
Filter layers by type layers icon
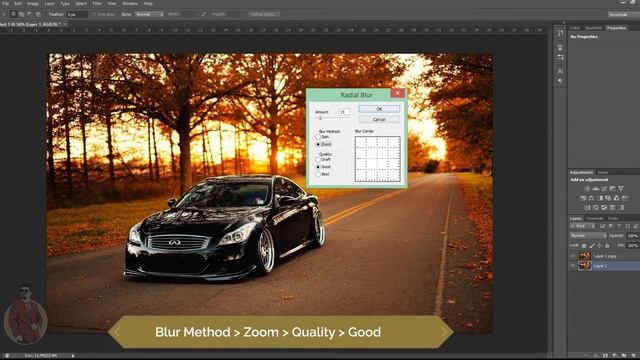pos(619,226)
